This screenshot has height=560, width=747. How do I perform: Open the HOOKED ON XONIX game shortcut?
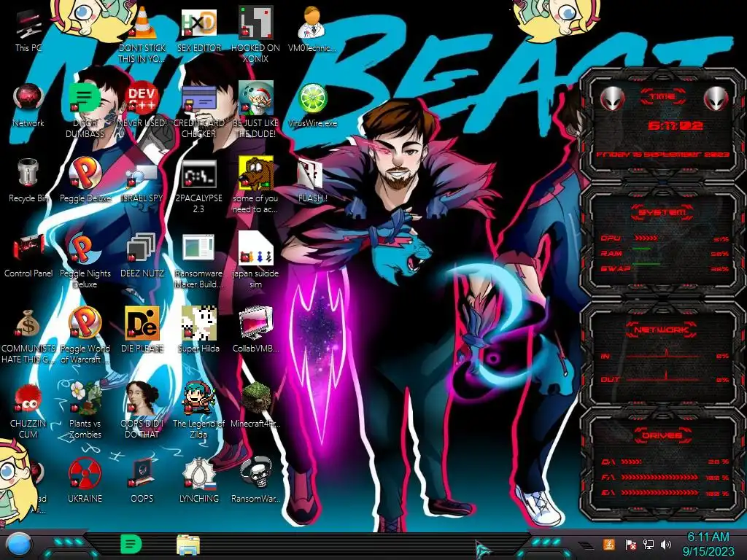coord(255,35)
